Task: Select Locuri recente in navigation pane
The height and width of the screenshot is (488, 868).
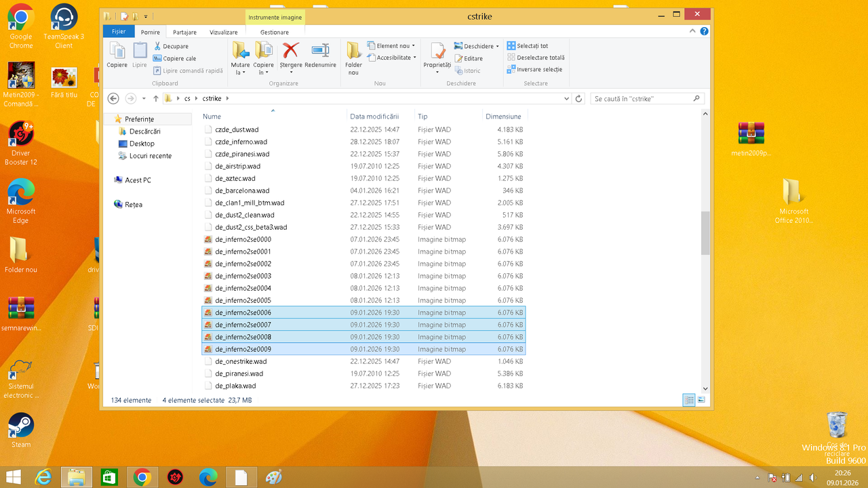Action: (x=150, y=155)
